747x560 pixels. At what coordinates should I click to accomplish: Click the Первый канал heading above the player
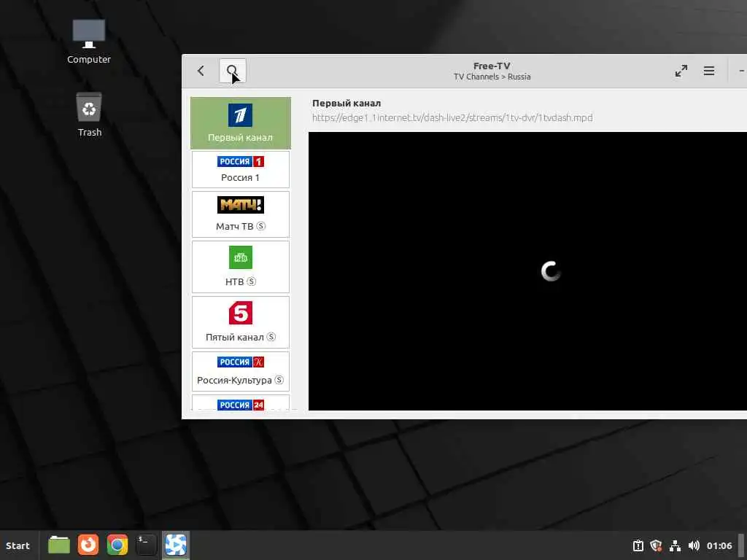click(x=347, y=104)
